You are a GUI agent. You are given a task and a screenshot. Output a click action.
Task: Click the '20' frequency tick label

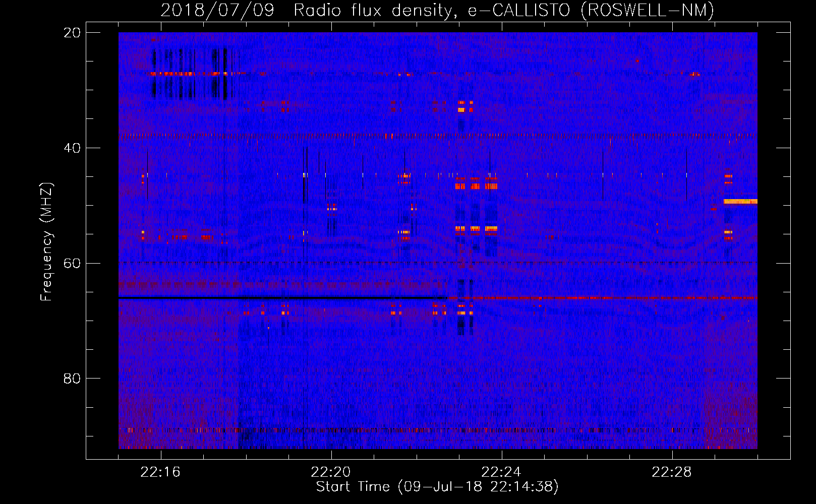[72, 33]
